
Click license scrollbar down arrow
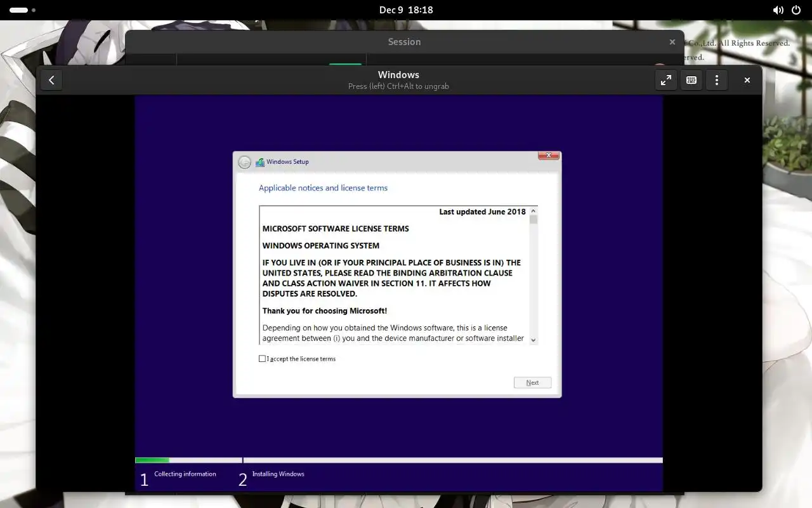pos(534,340)
